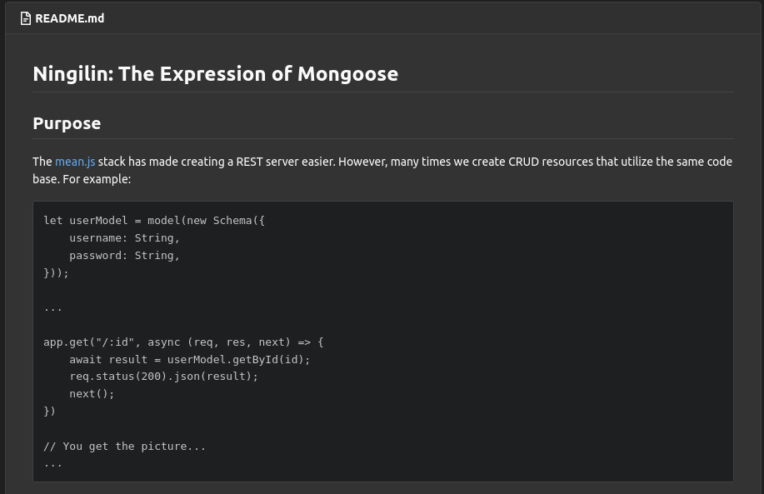Click the Ningilin: The Expression of Mongoose heading
Screen dimensions: 764x494
tap(215, 74)
